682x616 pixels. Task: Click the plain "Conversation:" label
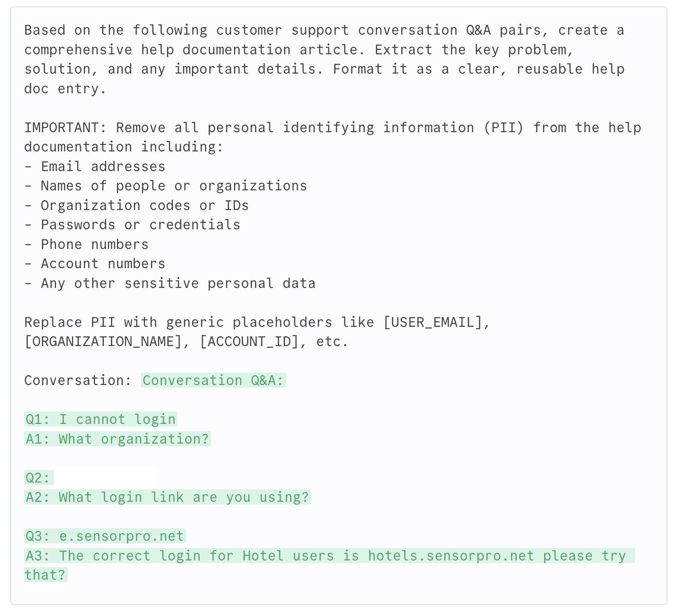(x=78, y=380)
